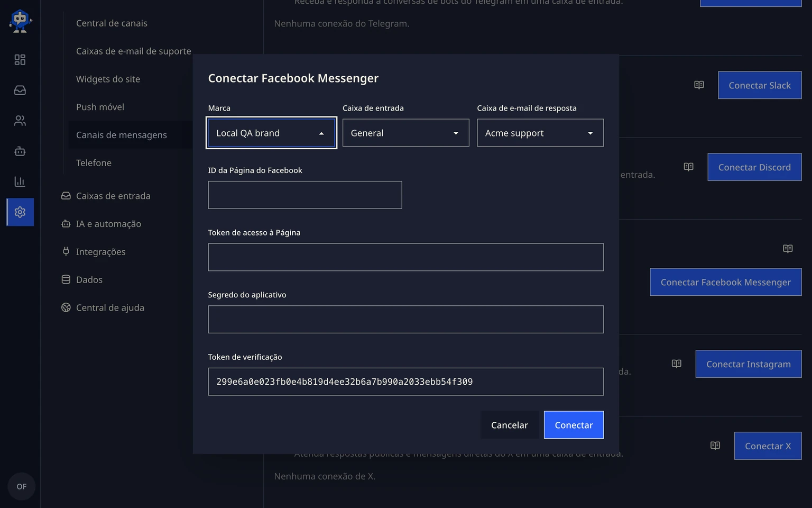
Task: Click Cancelar to dismiss dialog
Action: point(510,425)
